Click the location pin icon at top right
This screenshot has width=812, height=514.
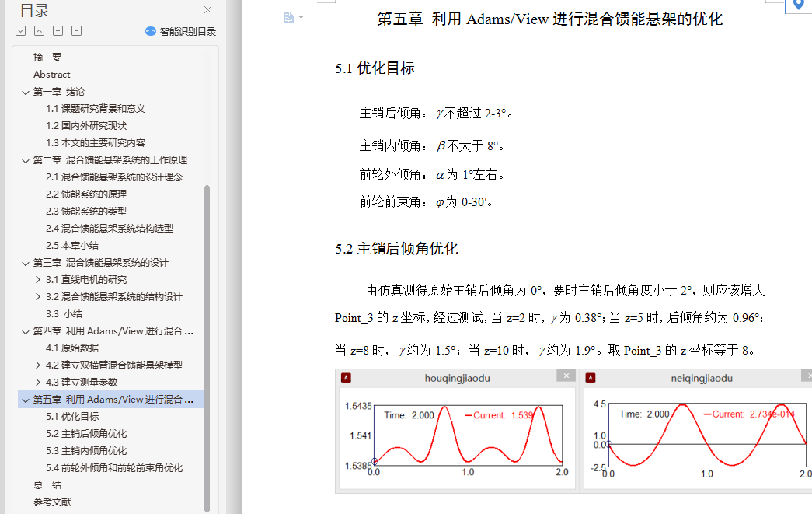point(799,5)
